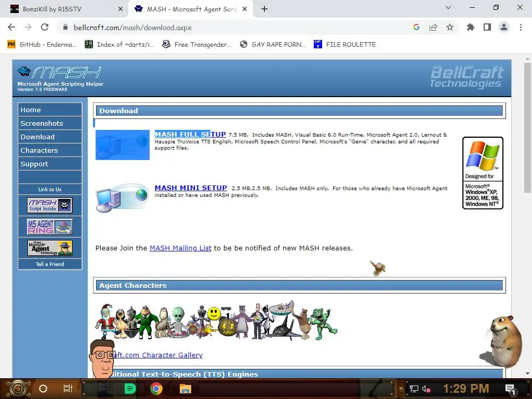
Task: Select Download in sidebar menu
Action: click(x=50, y=137)
